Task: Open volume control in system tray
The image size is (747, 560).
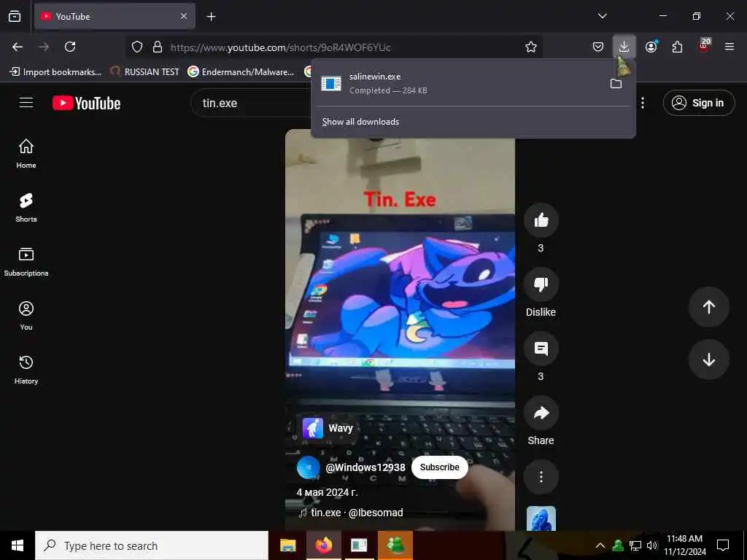Action: (x=652, y=545)
